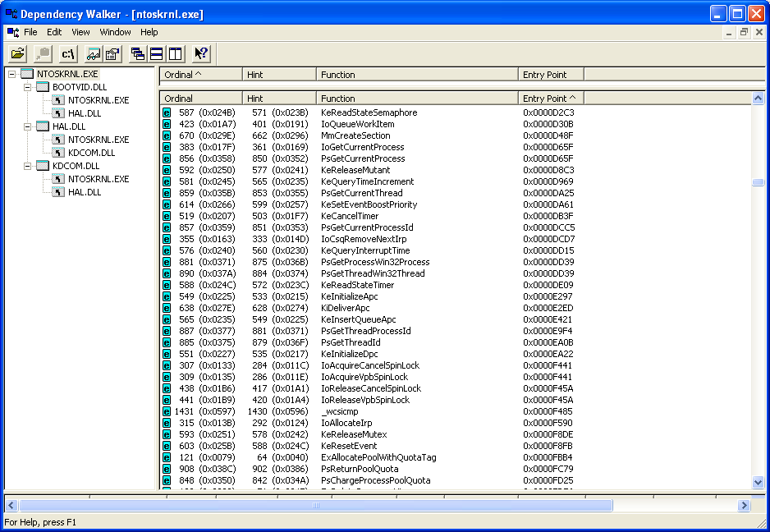
Task: Click export icon beside IoAllocateIrp
Action: click(167, 423)
